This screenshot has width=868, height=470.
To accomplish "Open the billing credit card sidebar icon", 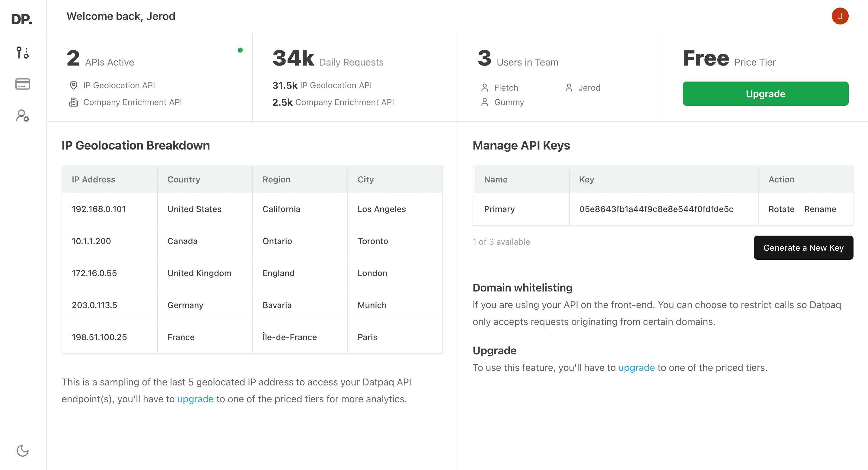I will (23, 84).
